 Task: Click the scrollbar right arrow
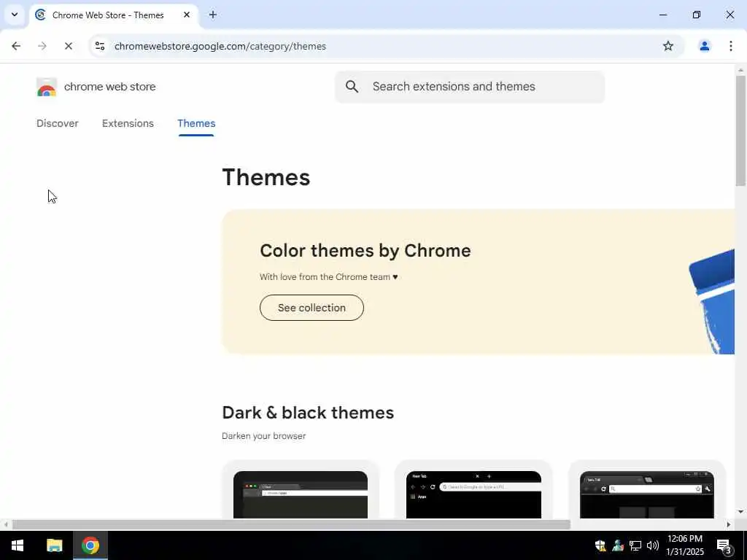tap(729, 524)
